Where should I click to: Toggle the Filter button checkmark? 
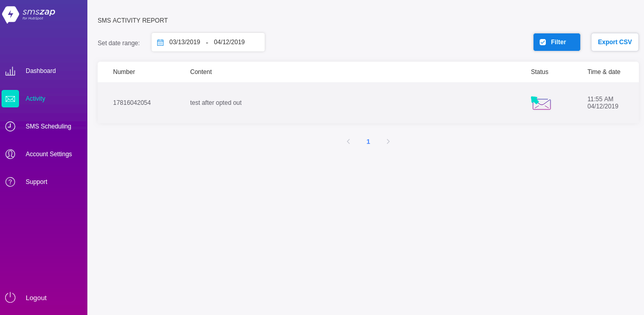(x=543, y=42)
